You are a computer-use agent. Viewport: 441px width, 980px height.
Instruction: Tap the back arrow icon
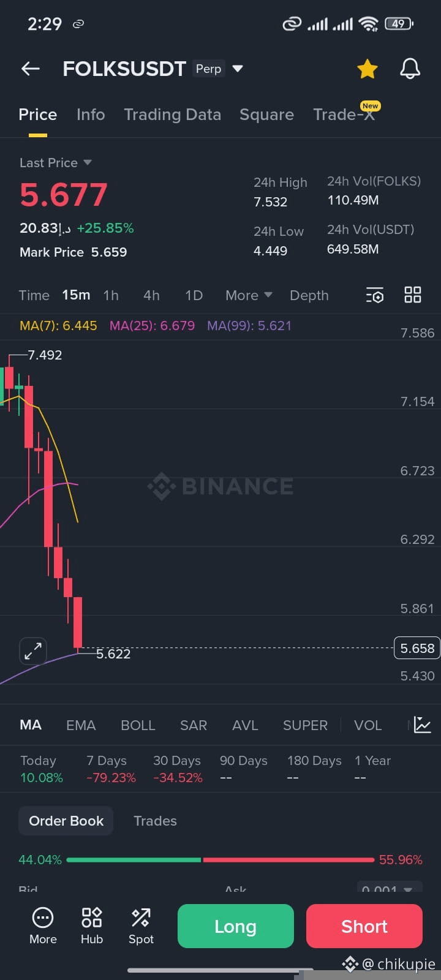pos(31,69)
